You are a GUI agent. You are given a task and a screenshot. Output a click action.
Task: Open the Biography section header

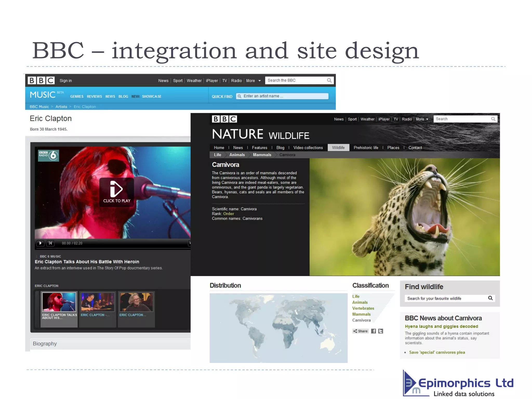110,344
